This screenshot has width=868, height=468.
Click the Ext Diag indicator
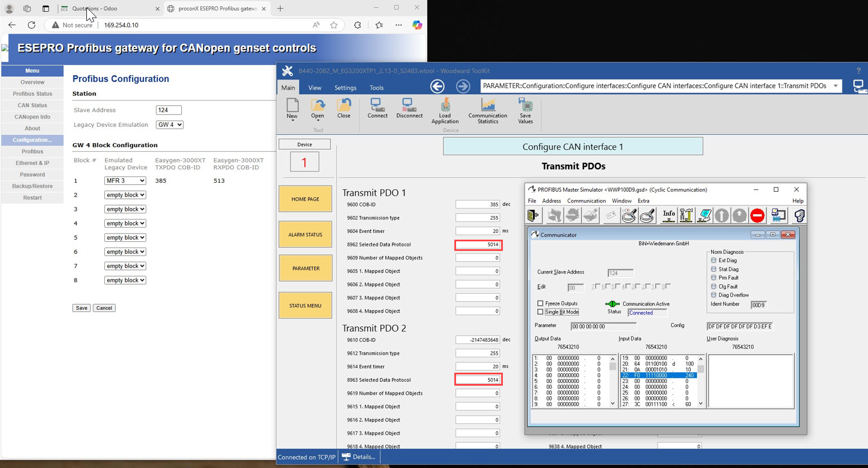pyautogui.click(x=714, y=261)
